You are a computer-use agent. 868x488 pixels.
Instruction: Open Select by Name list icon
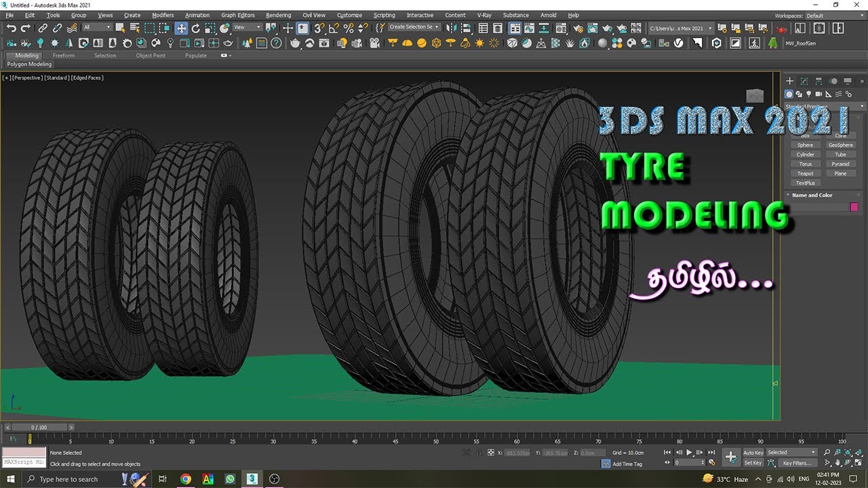coord(135,28)
